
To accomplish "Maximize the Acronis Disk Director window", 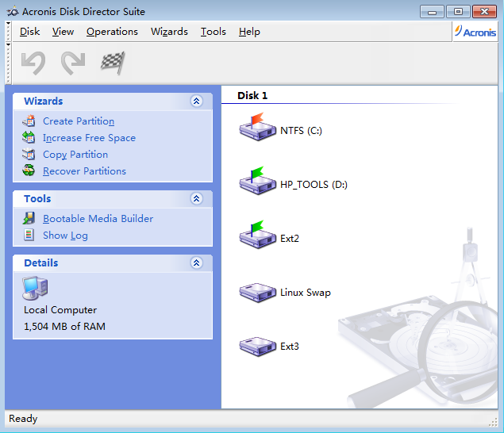I will tap(458, 12).
